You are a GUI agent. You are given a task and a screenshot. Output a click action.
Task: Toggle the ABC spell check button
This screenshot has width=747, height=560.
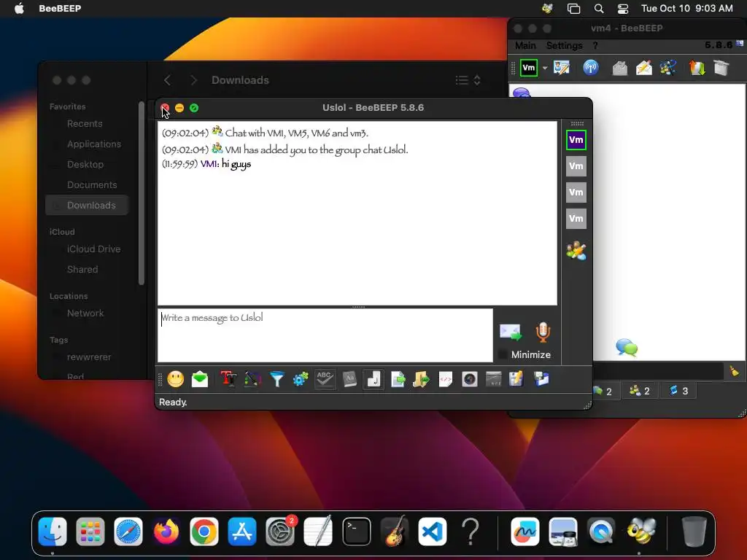[x=325, y=379]
